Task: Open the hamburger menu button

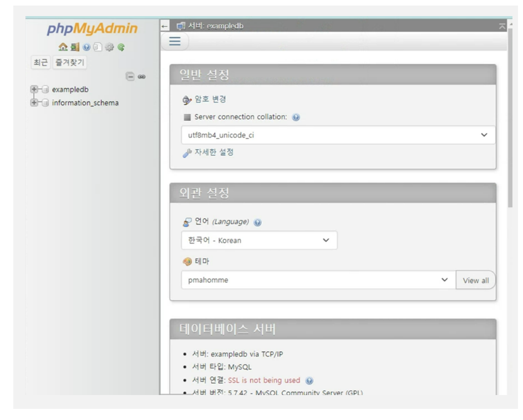Action: pos(175,42)
